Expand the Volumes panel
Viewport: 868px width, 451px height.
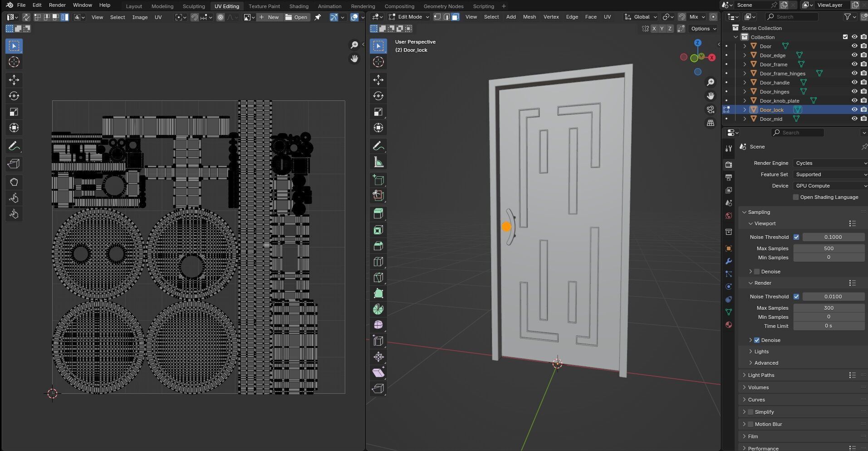tap(758, 387)
